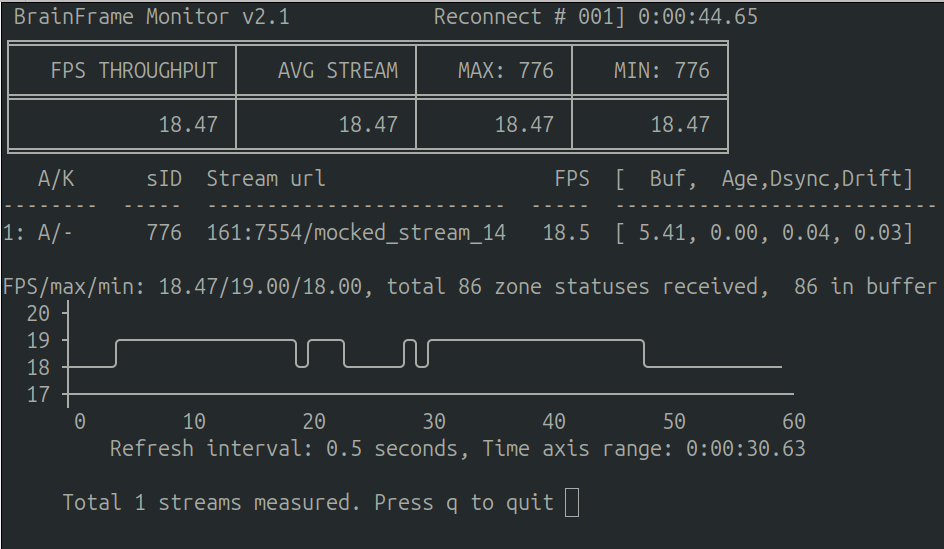Image resolution: width=944 pixels, height=549 pixels.
Task: Click the 30 tick on chart time axis
Action: click(433, 421)
